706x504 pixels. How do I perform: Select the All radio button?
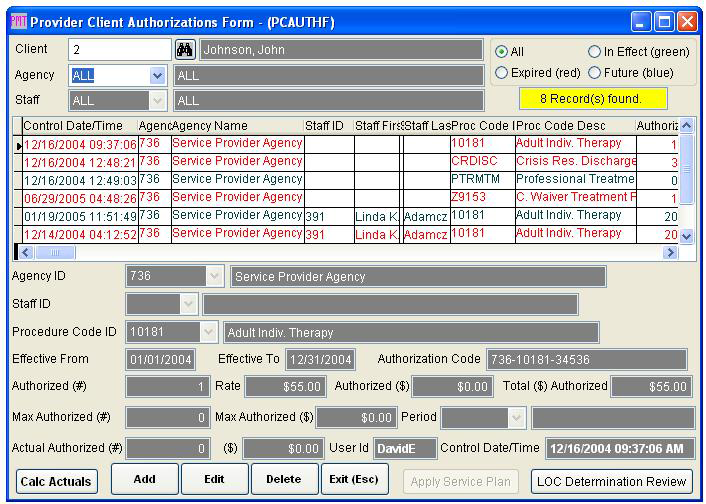point(502,51)
